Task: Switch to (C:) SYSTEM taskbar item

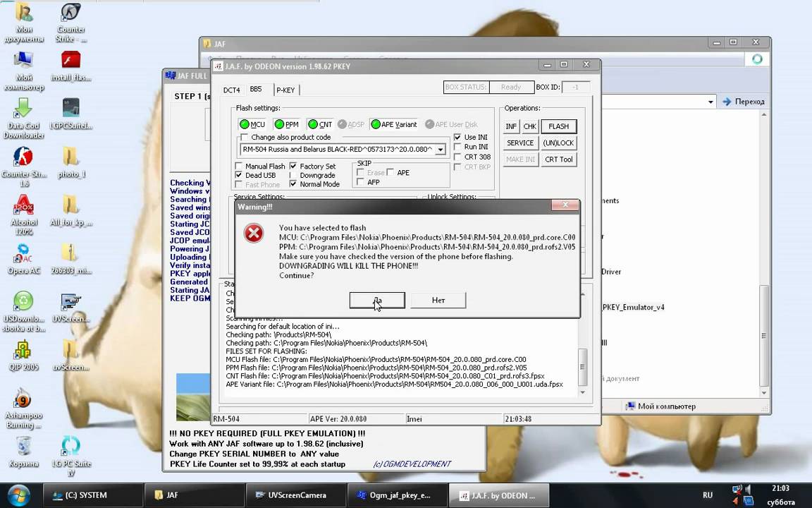Action: pyautogui.click(x=92, y=495)
